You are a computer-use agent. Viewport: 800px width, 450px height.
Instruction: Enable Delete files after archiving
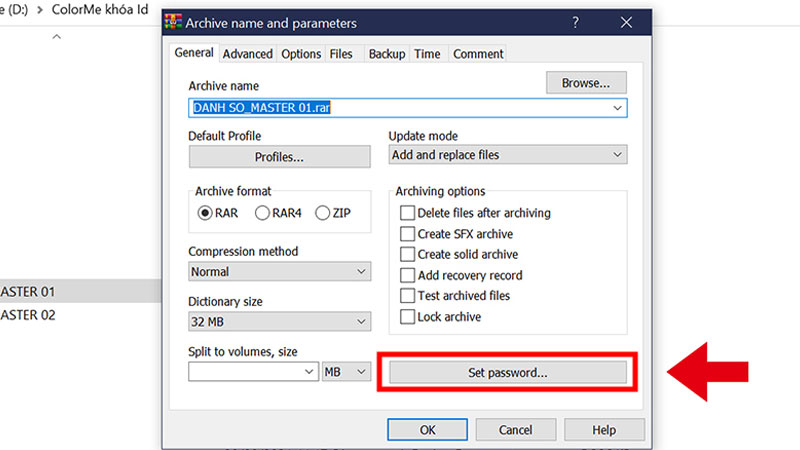407,213
